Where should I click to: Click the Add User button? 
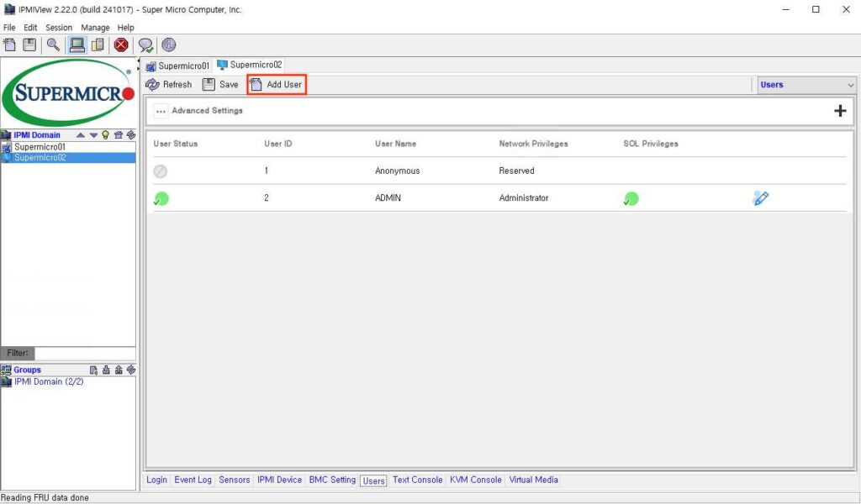pyautogui.click(x=276, y=85)
